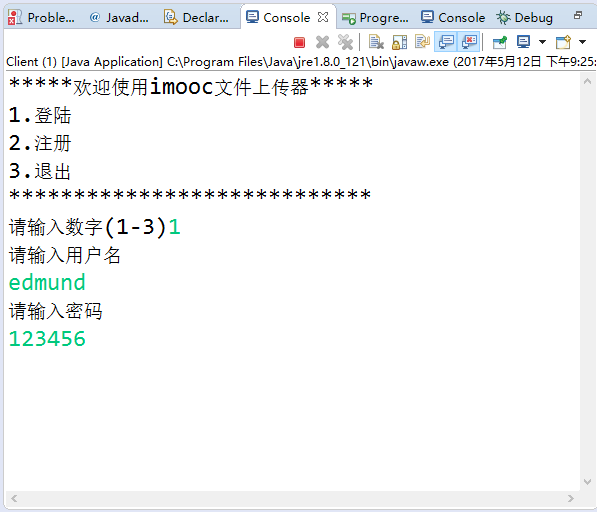This screenshot has height=512, width=597.
Task: Click the welcome line mentioning imooc
Action: click(x=191, y=87)
